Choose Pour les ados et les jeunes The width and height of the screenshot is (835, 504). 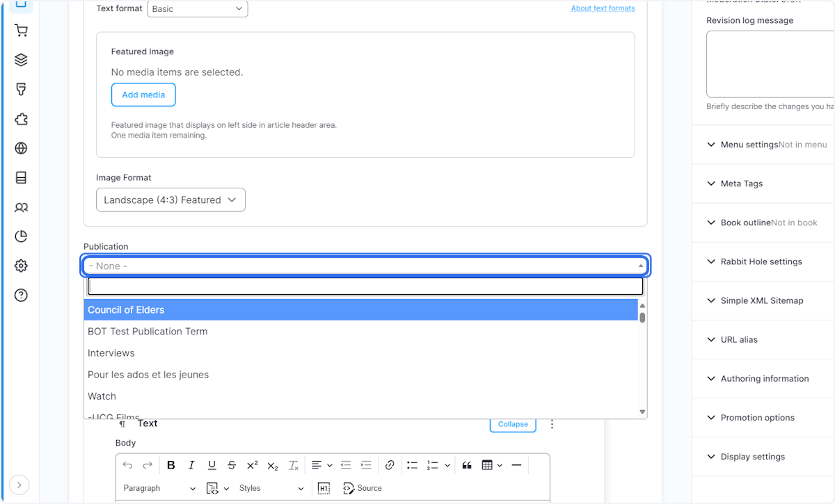(x=360, y=374)
